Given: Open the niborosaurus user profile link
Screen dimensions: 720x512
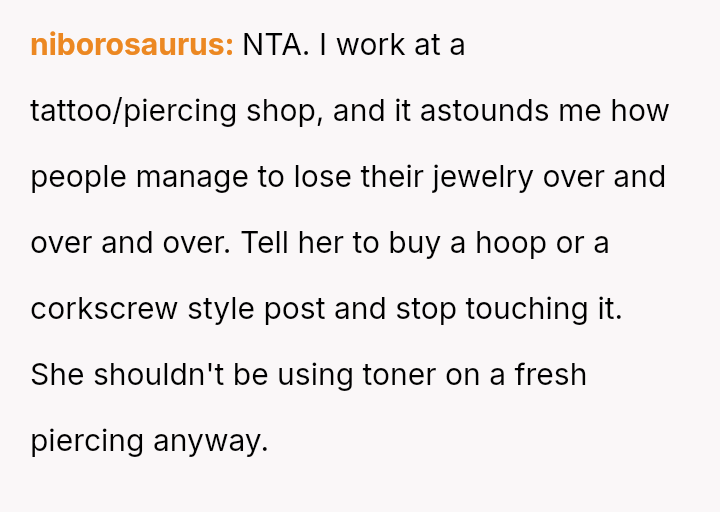Looking at the screenshot, I should click(131, 45).
